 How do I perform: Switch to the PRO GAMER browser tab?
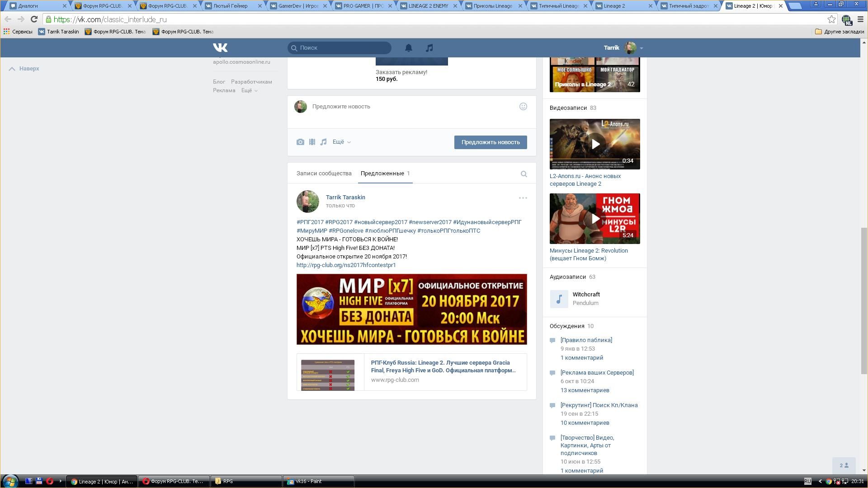(363, 6)
